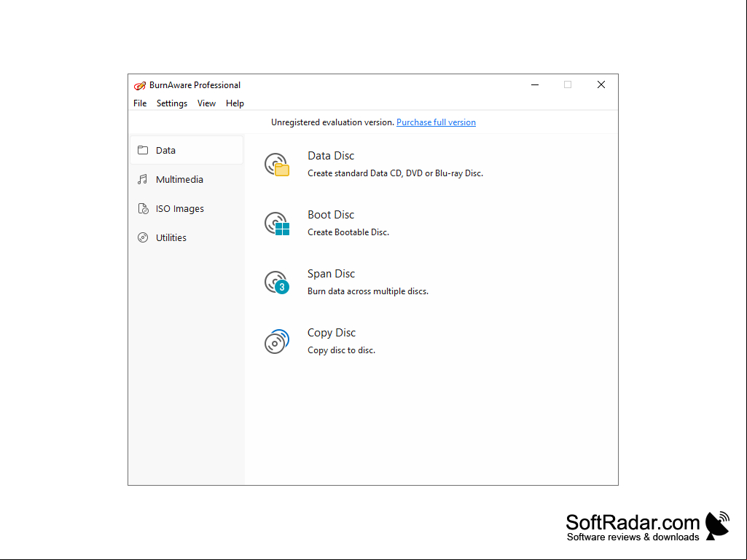Click 'Create standard Data CD, DVD or Blu-ray Disc.' text
Viewport: 747px width, 560px height.
[396, 173]
